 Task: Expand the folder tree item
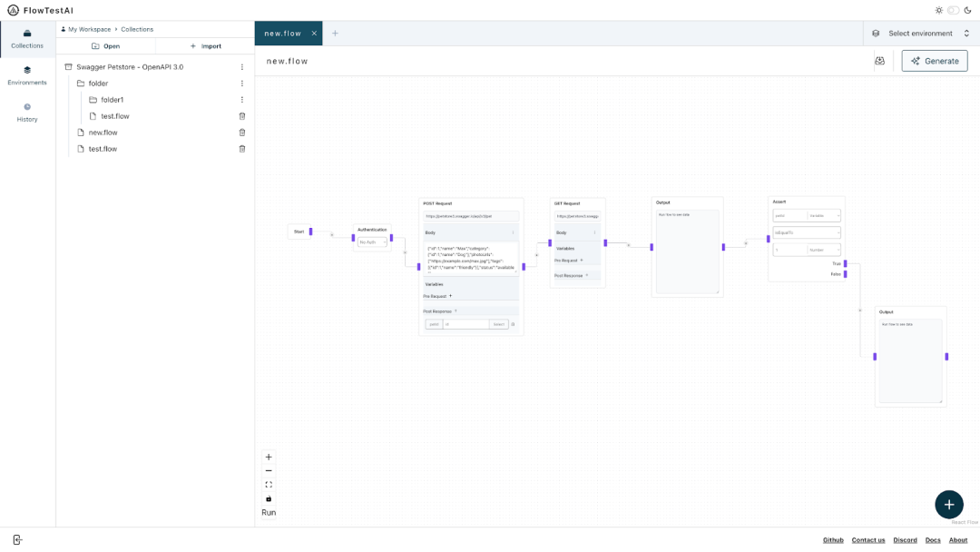tap(98, 84)
